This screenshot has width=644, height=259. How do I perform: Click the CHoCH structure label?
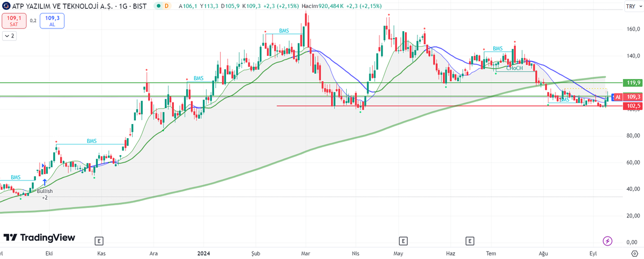click(515, 68)
